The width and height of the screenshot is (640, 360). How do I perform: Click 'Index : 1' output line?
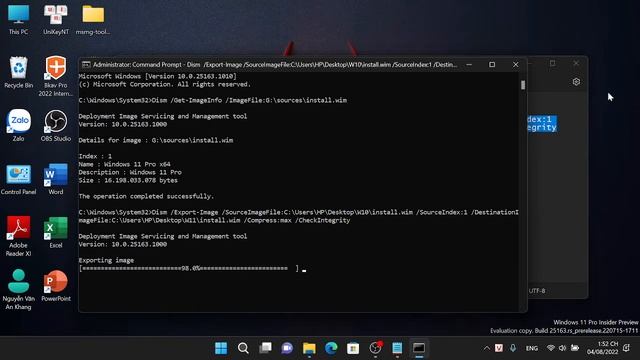pos(95,156)
